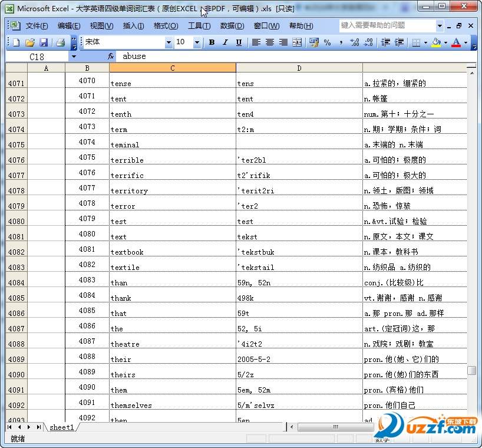Open font name dropdown 宋体

[x=169, y=42]
